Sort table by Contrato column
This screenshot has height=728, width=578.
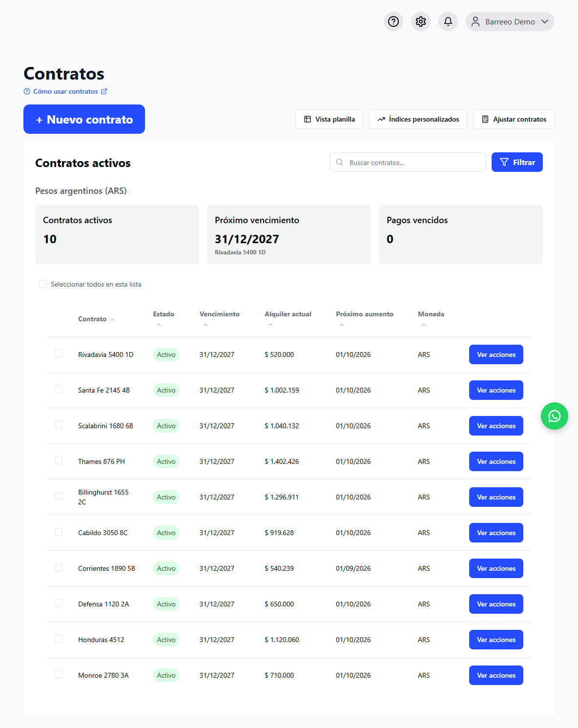[96, 319]
